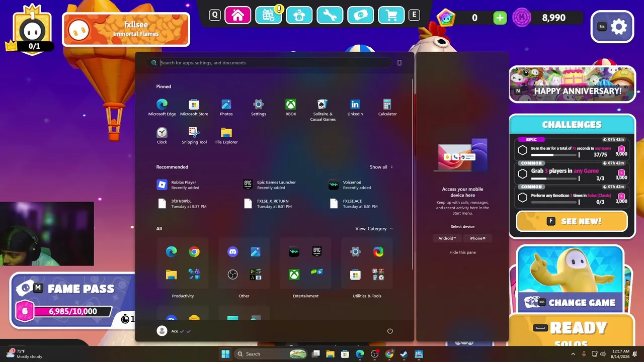Launch Microsoft Store from pinned apps
The width and height of the screenshot is (644, 362).
point(194,107)
